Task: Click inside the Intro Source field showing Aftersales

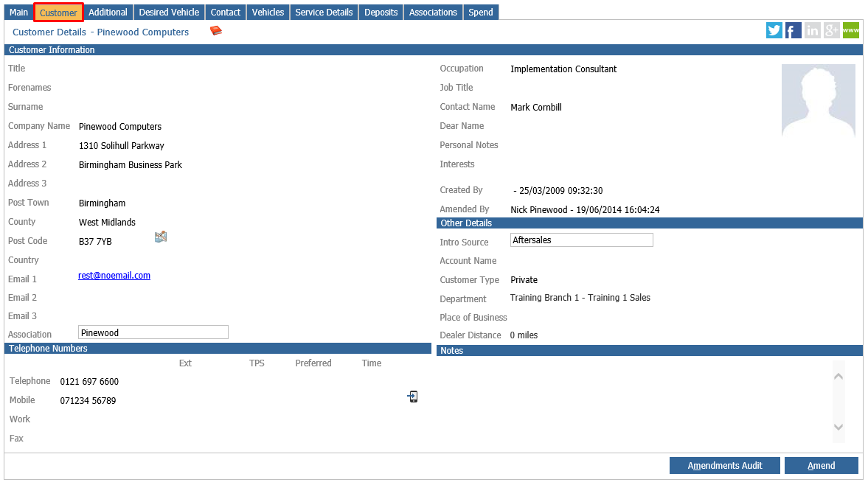Action: pyautogui.click(x=581, y=240)
